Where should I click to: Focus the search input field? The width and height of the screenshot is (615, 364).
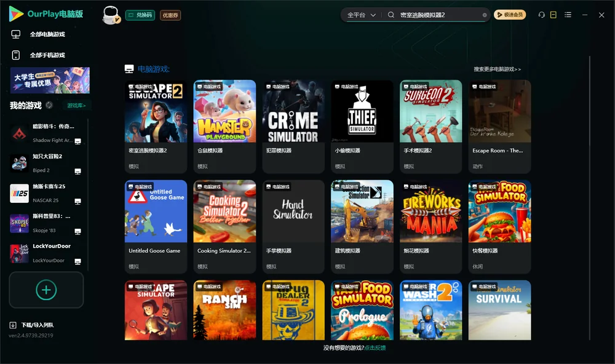tap(439, 15)
